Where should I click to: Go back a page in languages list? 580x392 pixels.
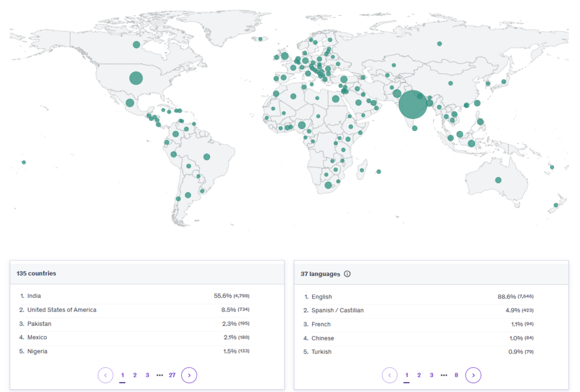coord(390,375)
